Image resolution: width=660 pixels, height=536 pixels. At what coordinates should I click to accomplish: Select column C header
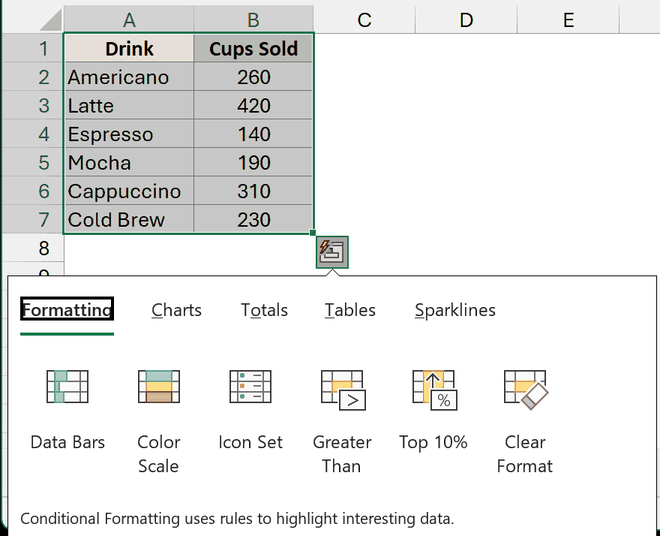tap(365, 19)
